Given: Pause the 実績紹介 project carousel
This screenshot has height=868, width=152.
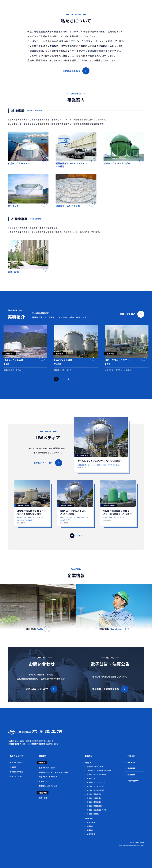Looking at the screenshot, I should tap(56, 379).
